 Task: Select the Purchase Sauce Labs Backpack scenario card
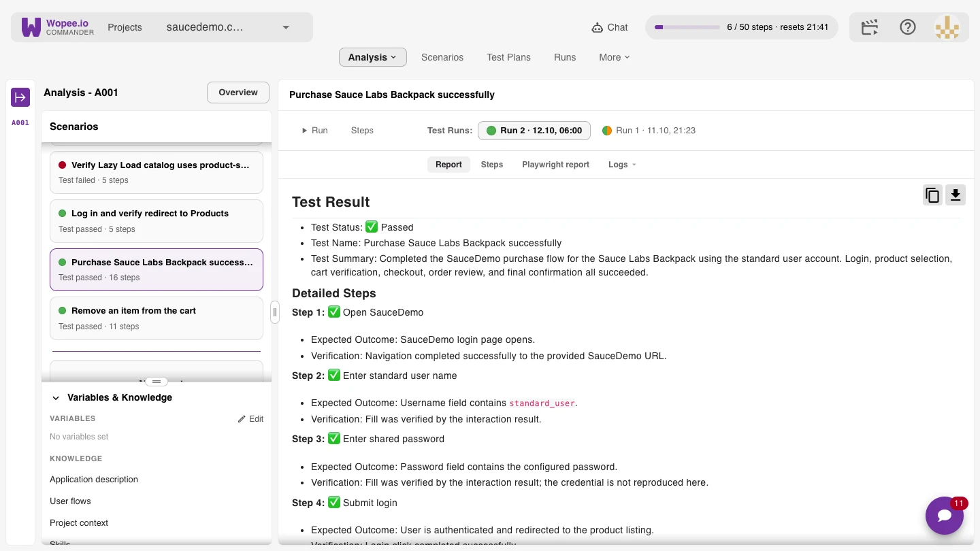click(157, 270)
